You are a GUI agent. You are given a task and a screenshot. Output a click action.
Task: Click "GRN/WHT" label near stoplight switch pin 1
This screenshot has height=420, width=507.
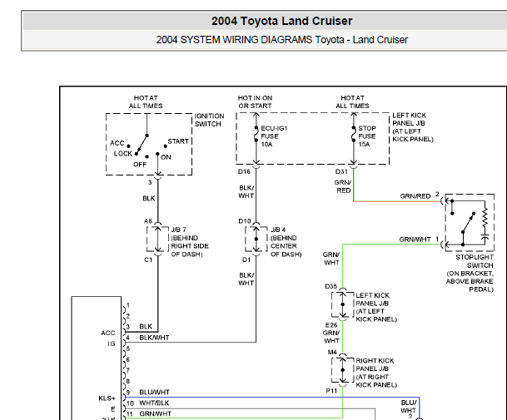pyautogui.click(x=415, y=240)
